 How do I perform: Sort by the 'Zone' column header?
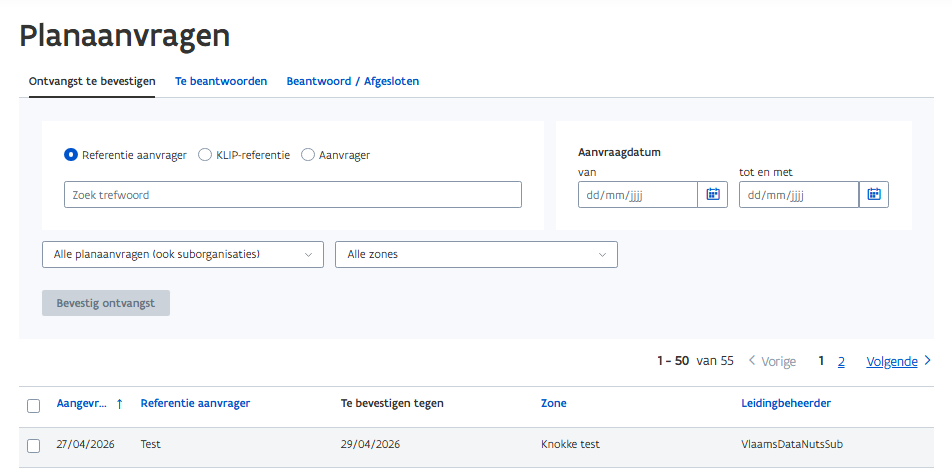coord(554,403)
